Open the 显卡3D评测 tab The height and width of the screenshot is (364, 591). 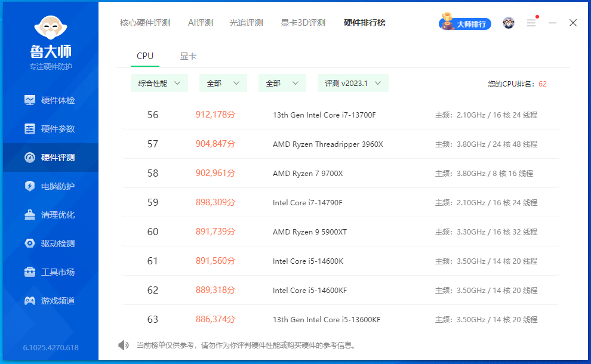pos(303,23)
